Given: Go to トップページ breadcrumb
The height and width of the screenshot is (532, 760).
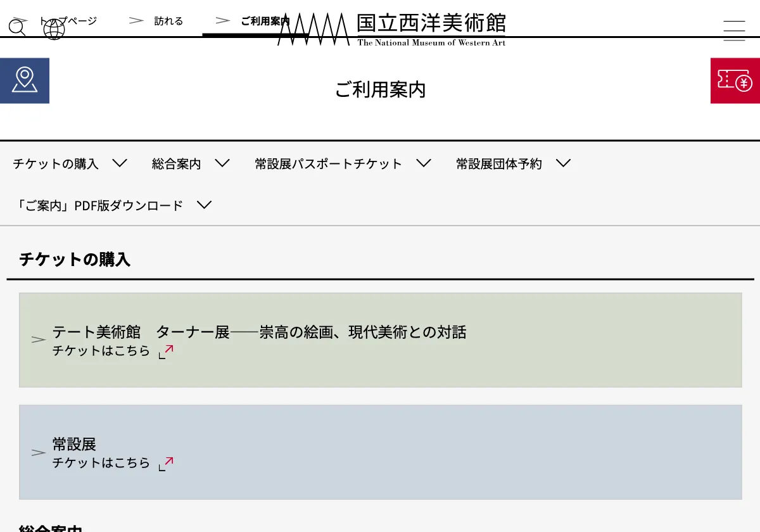Looking at the screenshot, I should tap(68, 21).
